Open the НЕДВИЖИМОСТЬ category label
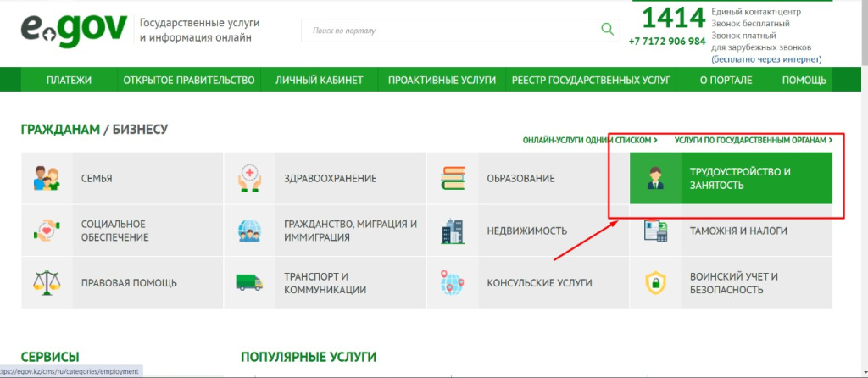This screenshot has height=378, width=868. pyautogui.click(x=527, y=231)
